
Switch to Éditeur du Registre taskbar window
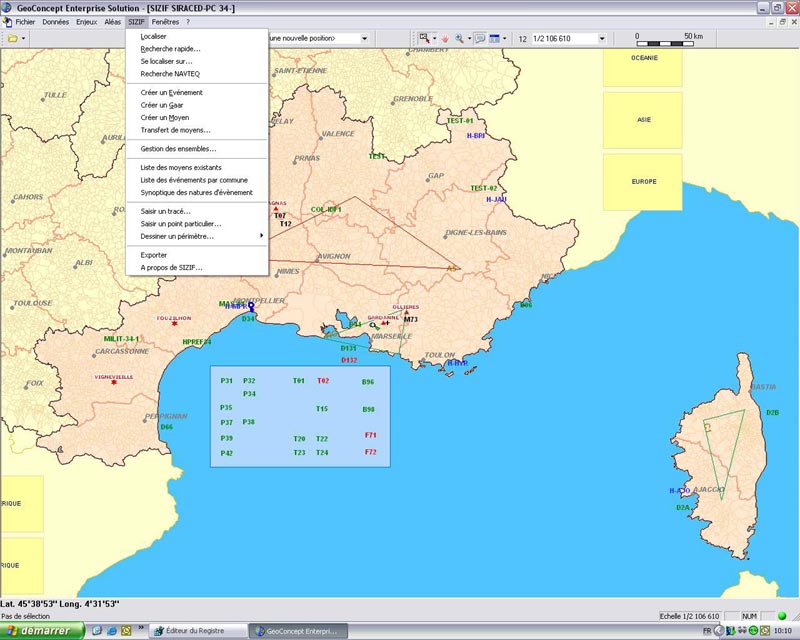pos(198,631)
